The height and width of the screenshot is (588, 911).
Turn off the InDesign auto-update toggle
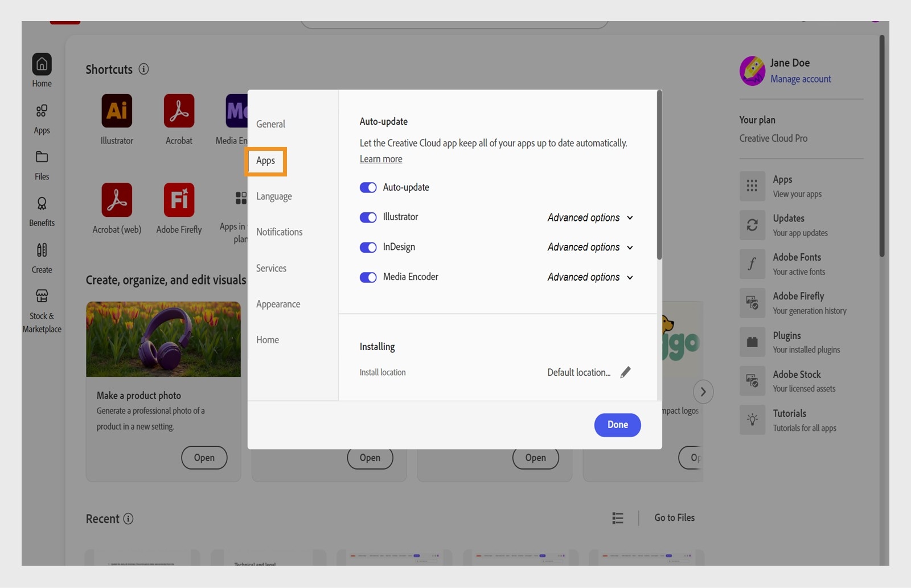click(368, 247)
